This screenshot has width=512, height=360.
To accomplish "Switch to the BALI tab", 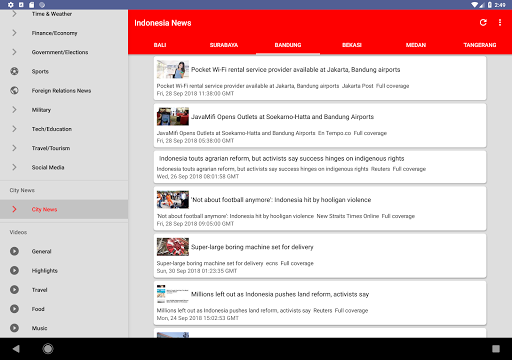I will click(x=160, y=45).
